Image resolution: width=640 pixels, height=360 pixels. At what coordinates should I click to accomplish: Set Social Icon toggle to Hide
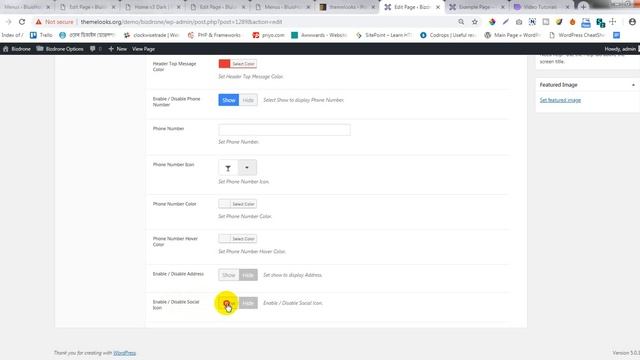[248, 303]
